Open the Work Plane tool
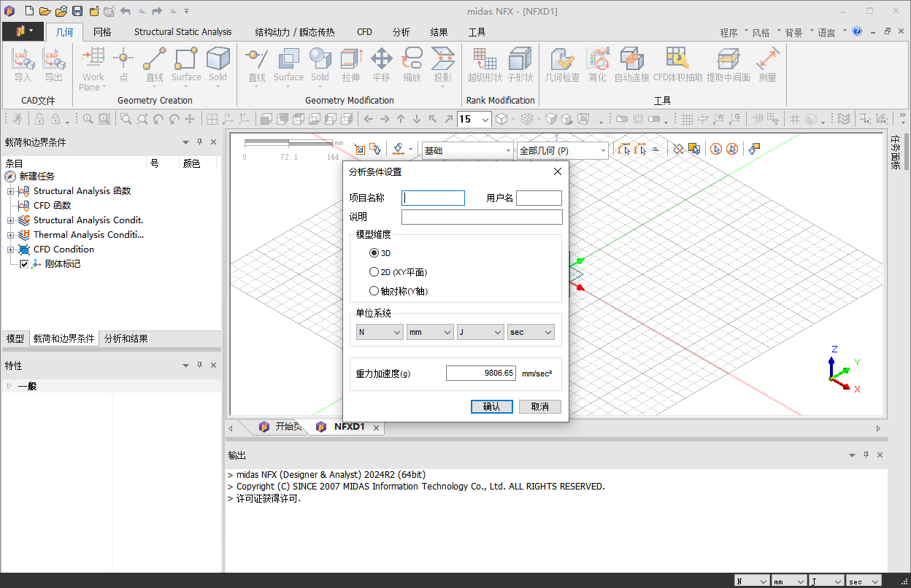 [93, 69]
